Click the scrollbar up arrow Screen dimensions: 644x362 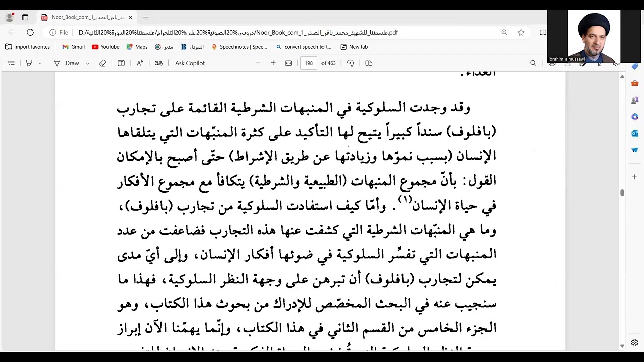point(622,77)
